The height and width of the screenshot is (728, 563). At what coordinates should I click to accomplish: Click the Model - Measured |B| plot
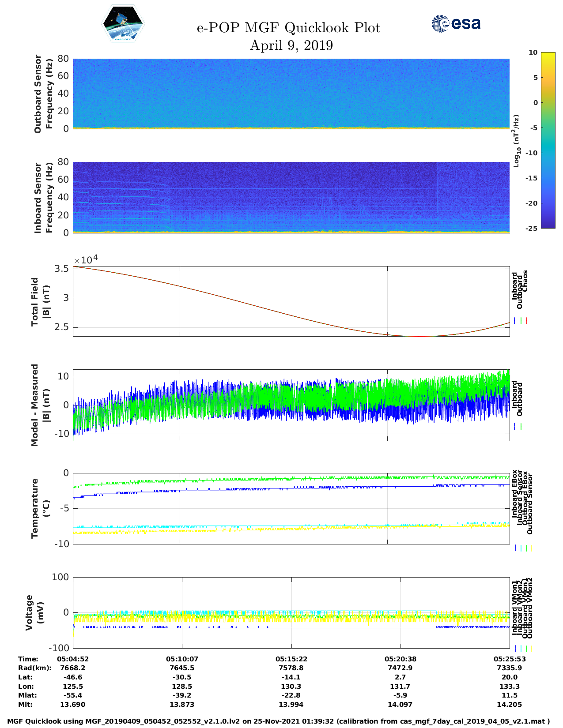(x=291, y=405)
